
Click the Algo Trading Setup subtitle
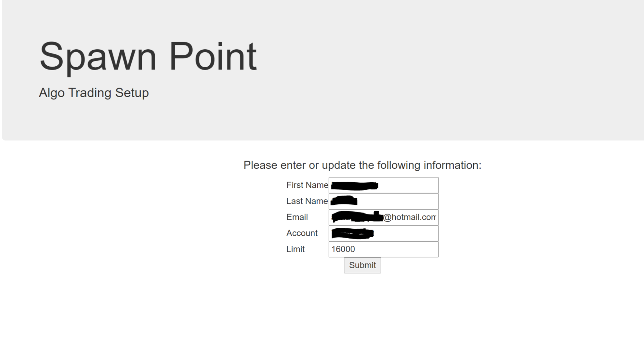(94, 93)
